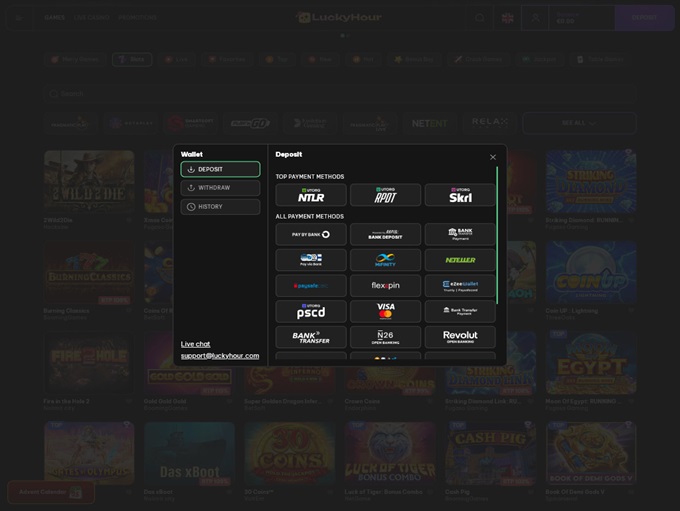
Task: Click the support@luckyhour.com email link
Action: pyautogui.click(x=220, y=356)
